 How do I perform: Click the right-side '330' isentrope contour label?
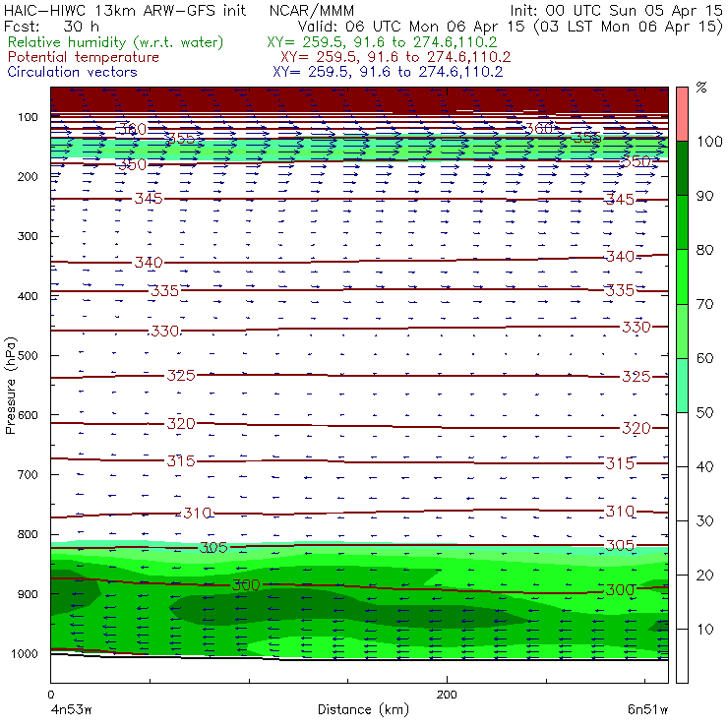coord(637,327)
